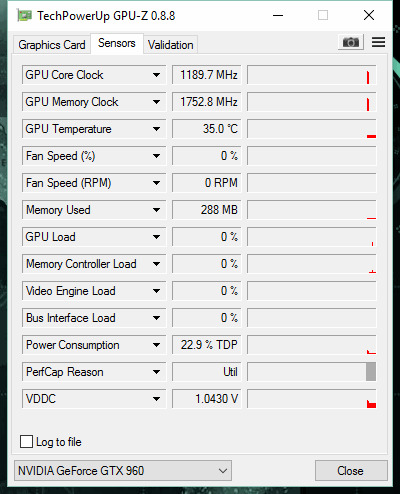This screenshot has width=400, height=494.
Task: Switch to the Validation tab
Action: [x=171, y=45]
